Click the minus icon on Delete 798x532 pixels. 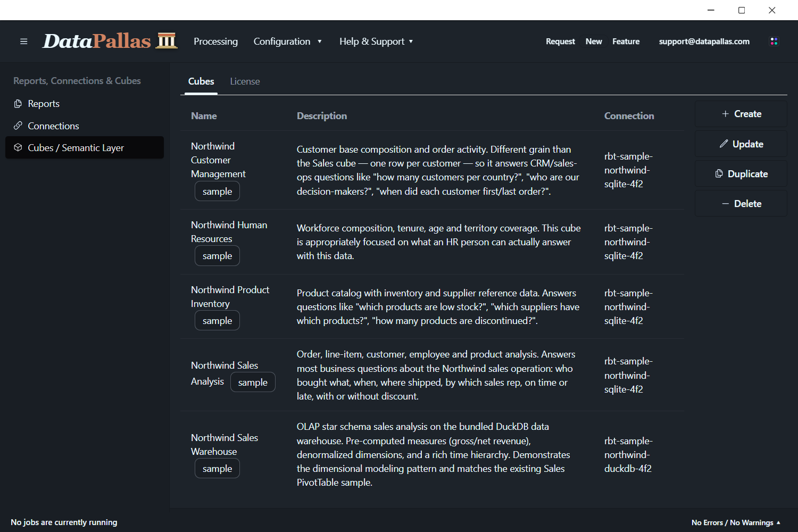[725, 204]
